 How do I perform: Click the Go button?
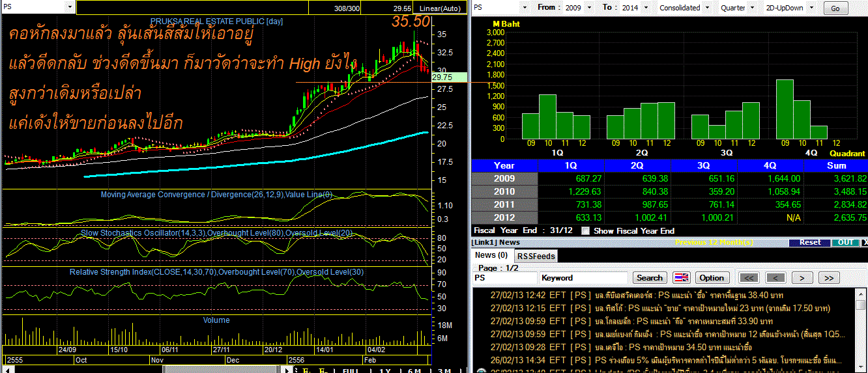click(836, 8)
